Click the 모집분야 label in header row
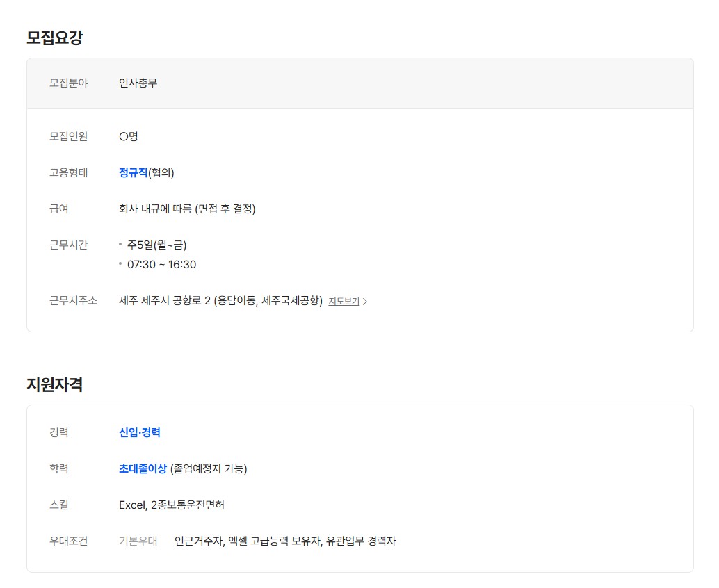The width and height of the screenshot is (719, 588). tap(68, 83)
